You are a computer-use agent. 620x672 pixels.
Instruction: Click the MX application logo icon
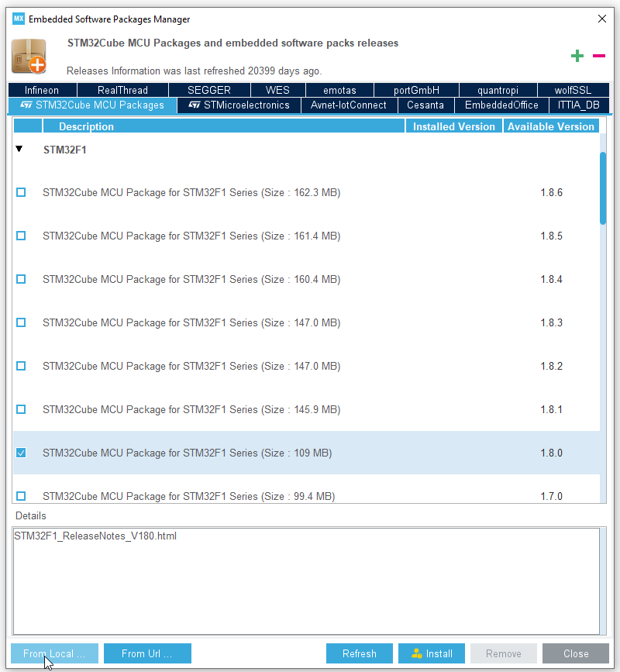(19, 19)
